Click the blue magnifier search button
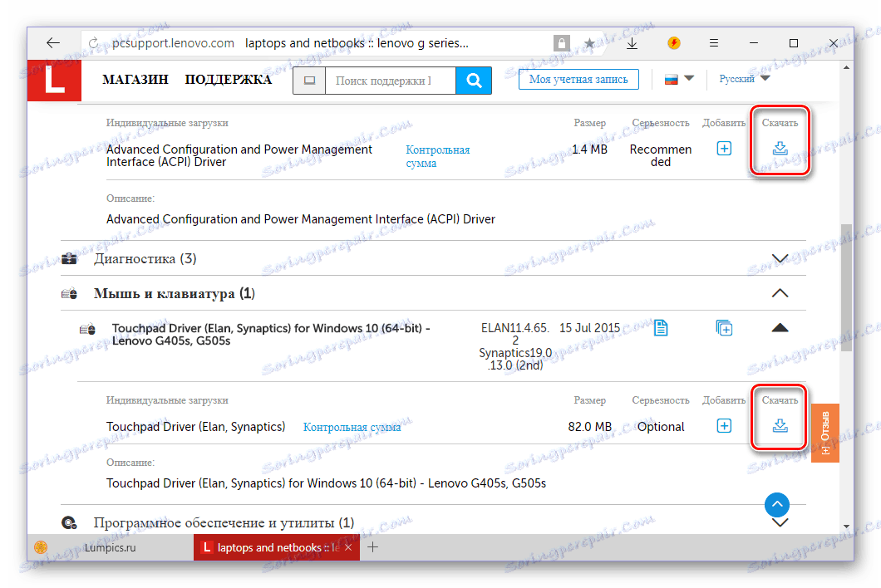 tap(474, 81)
